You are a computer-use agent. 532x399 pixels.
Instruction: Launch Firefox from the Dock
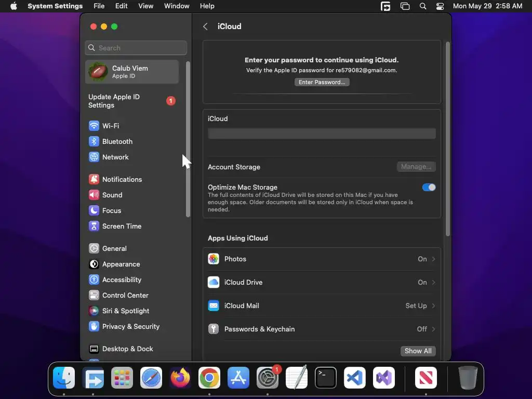[x=180, y=378]
